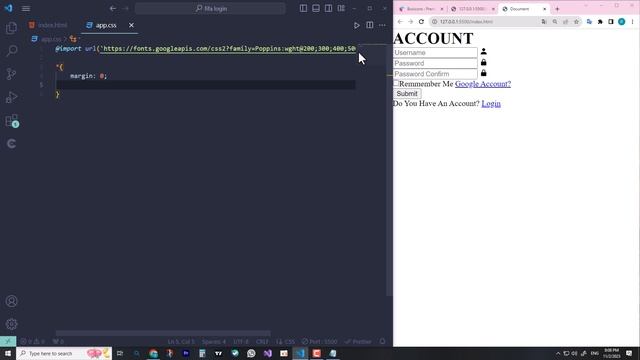Reload the page in Chrome

click(x=421, y=22)
